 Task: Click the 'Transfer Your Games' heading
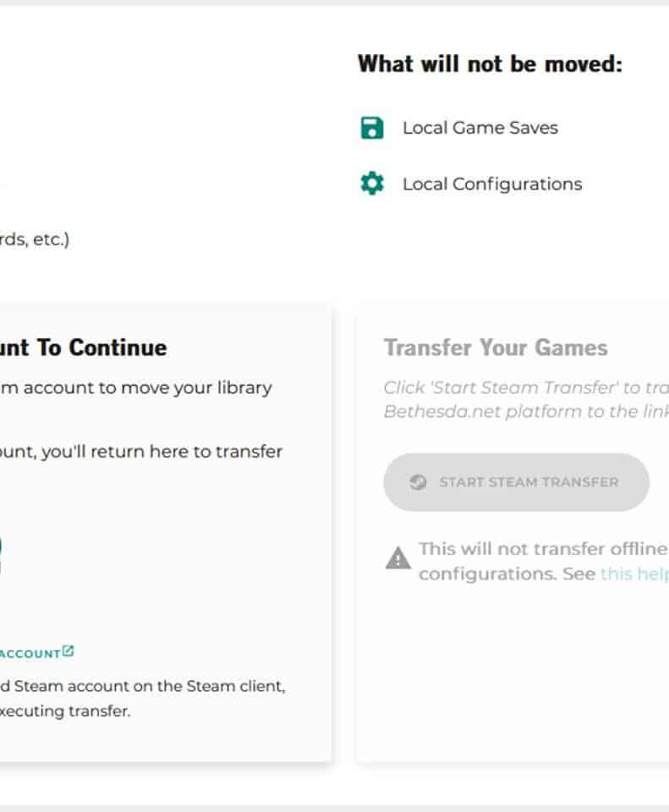coord(495,348)
